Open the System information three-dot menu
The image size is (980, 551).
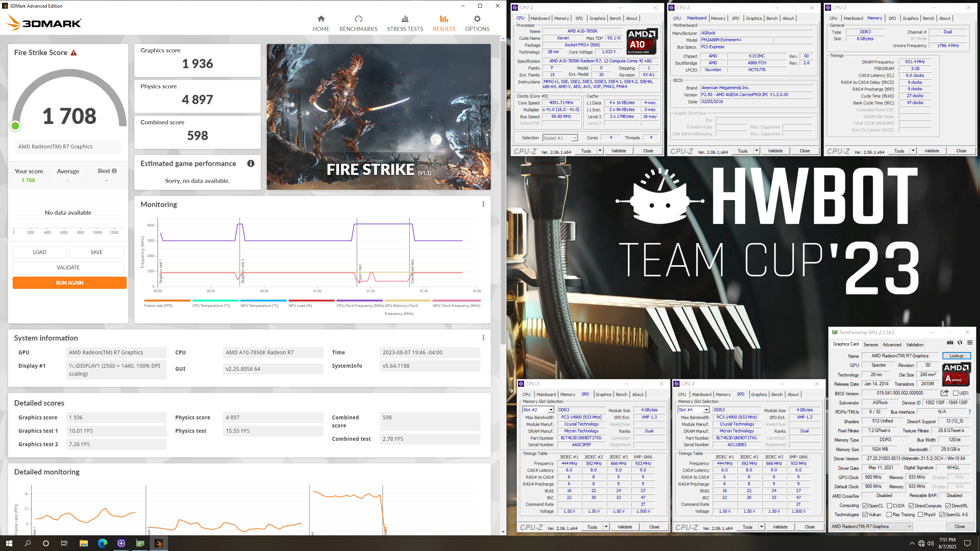[x=483, y=338]
